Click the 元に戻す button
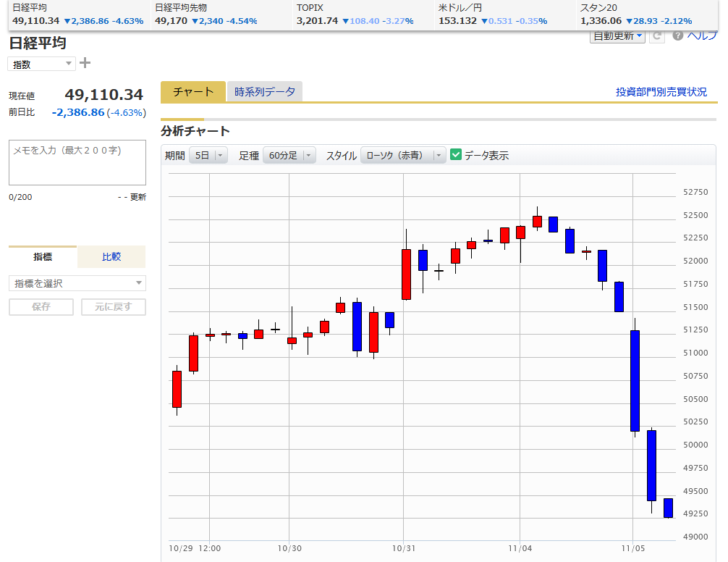This screenshot has height=562, width=728. [113, 307]
